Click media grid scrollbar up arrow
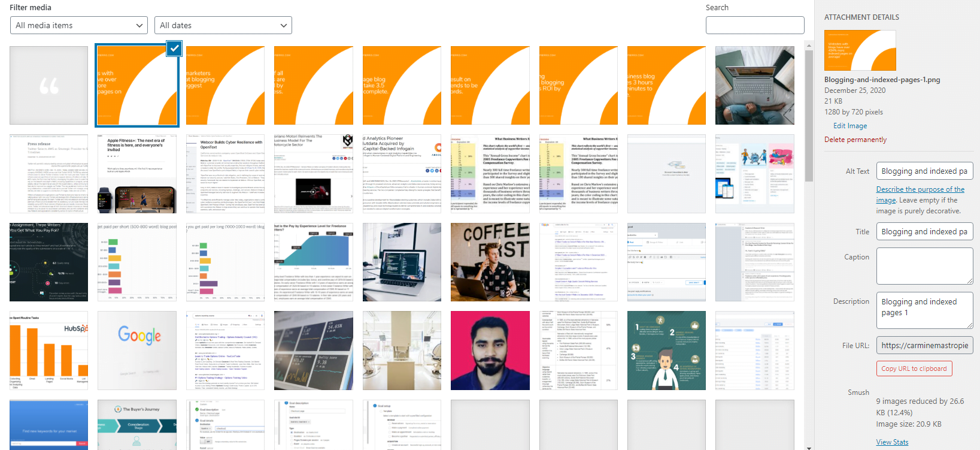 [809, 45]
